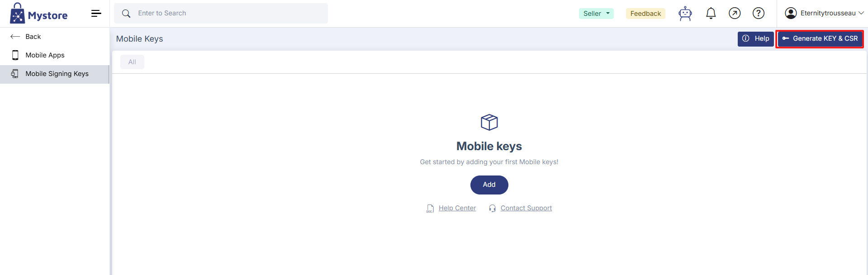The width and height of the screenshot is (868, 275).
Task: Toggle the hamburger sidebar menu icon
Action: (96, 14)
